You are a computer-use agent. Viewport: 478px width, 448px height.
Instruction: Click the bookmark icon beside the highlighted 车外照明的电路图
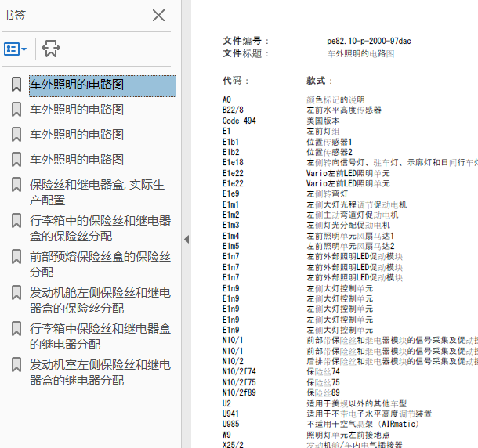point(16,85)
